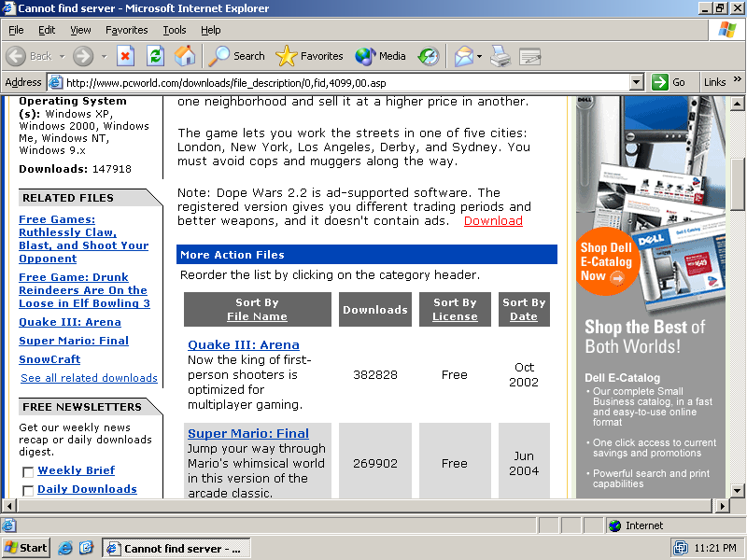Click Quake III: Arena in Related Files
This screenshot has height=560, width=747.
click(70, 322)
